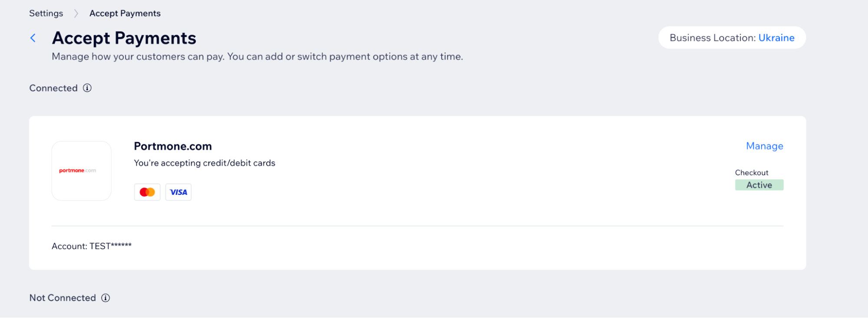Click the Accept Payments page heading
Viewport: 868px width, 318px height.
(124, 38)
